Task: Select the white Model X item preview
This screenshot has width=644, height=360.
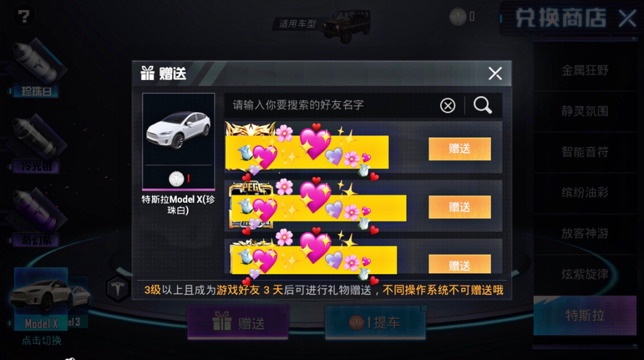Action: (178, 142)
